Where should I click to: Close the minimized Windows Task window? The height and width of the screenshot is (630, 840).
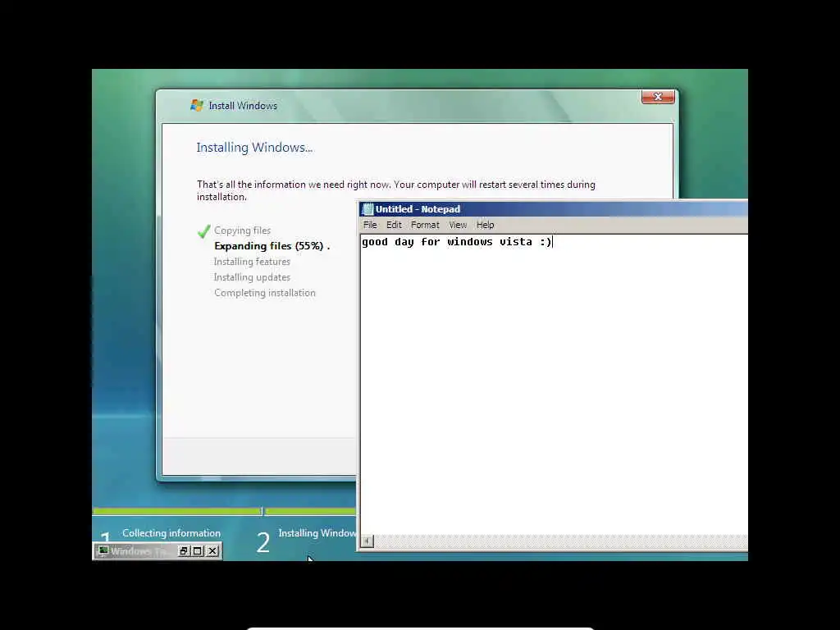click(x=212, y=550)
